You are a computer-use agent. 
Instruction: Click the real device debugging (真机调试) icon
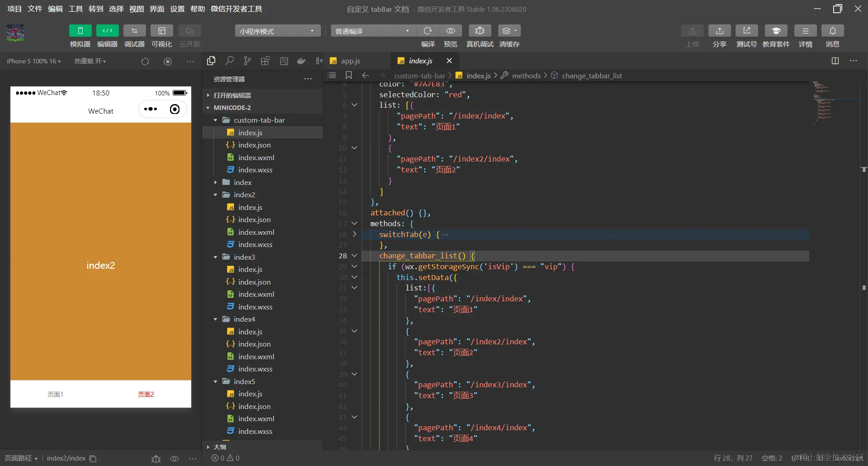(x=480, y=31)
